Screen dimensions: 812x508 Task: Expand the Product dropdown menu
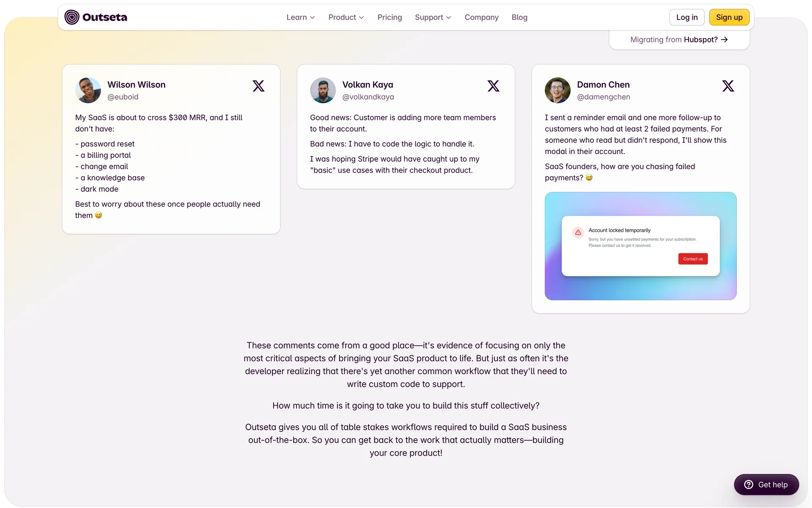pos(346,17)
